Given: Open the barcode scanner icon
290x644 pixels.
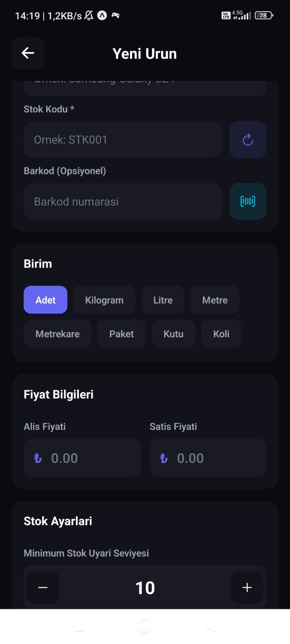Looking at the screenshot, I should coord(248,201).
